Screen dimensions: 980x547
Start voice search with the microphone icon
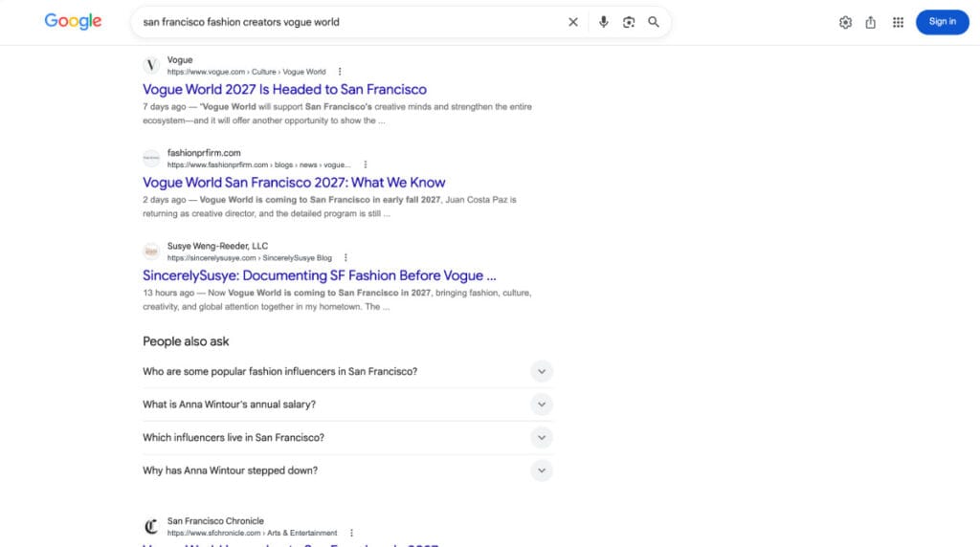tap(603, 22)
